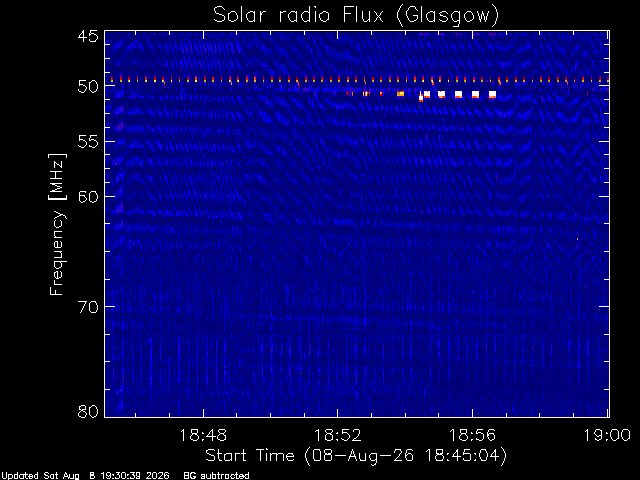Click the 55 MHz frequency label
The image size is (640, 480).
pos(88,142)
